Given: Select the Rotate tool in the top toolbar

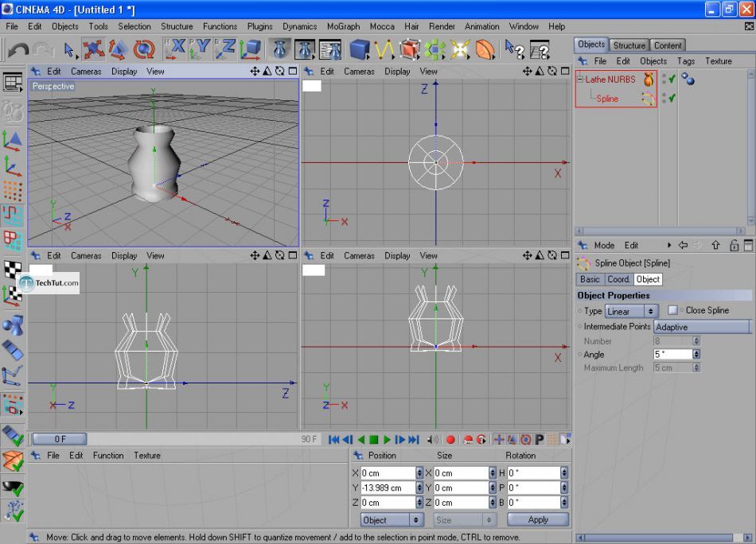Looking at the screenshot, I should pyautogui.click(x=144, y=50).
